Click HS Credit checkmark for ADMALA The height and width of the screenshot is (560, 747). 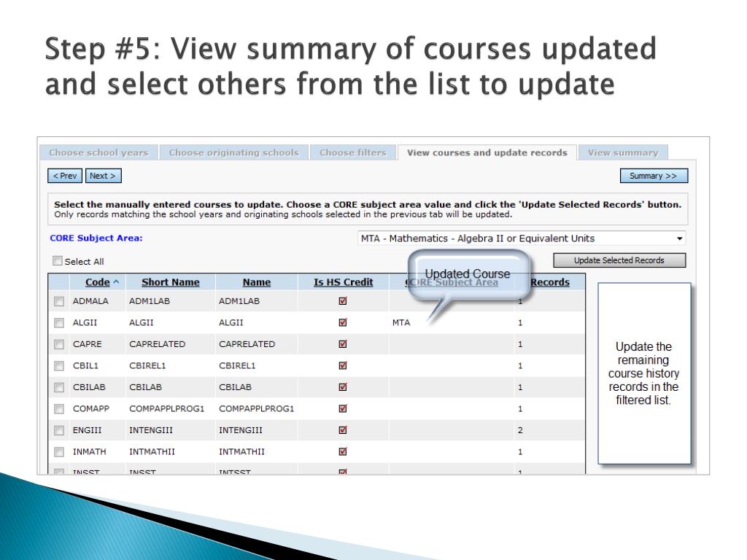343,301
